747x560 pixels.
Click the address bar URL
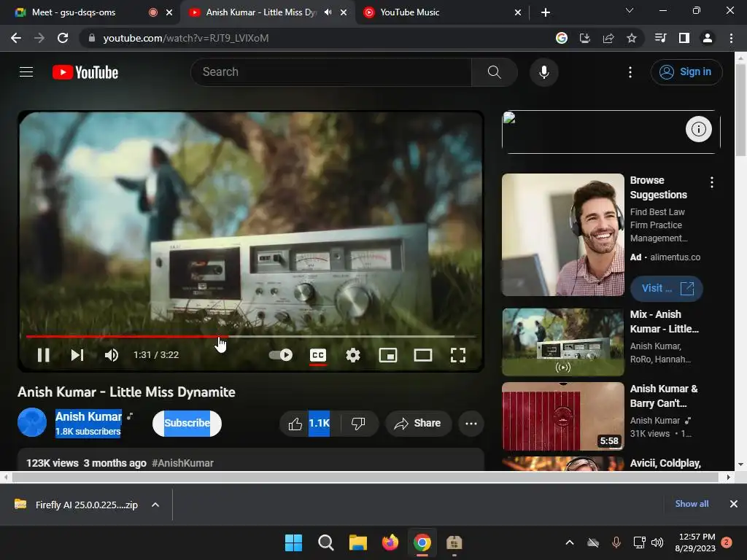coord(186,38)
